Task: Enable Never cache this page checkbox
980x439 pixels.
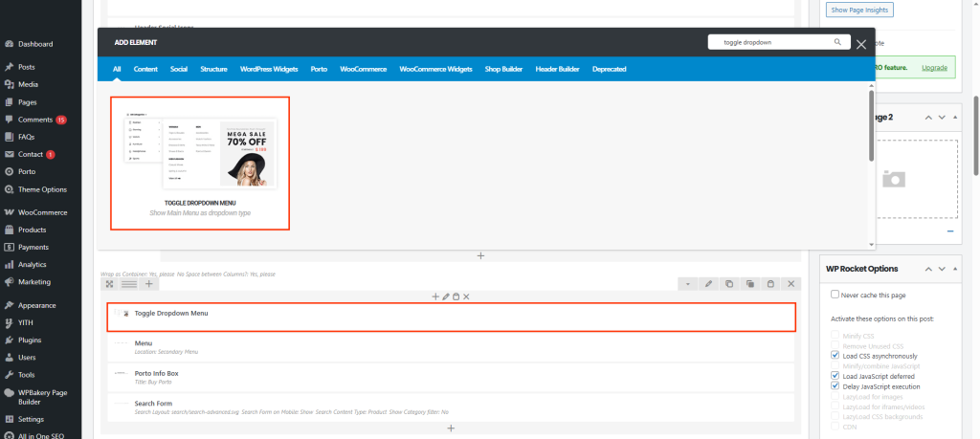Action: (836, 295)
